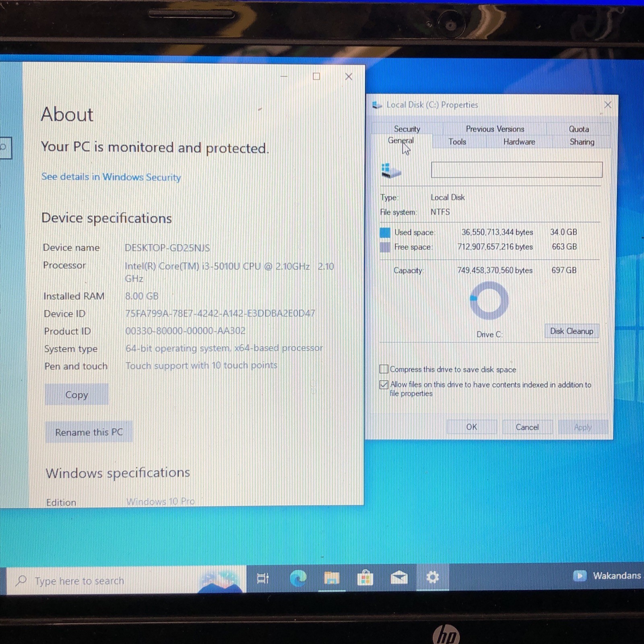Switch to the Tools tab
This screenshot has width=644, height=644.
(457, 142)
